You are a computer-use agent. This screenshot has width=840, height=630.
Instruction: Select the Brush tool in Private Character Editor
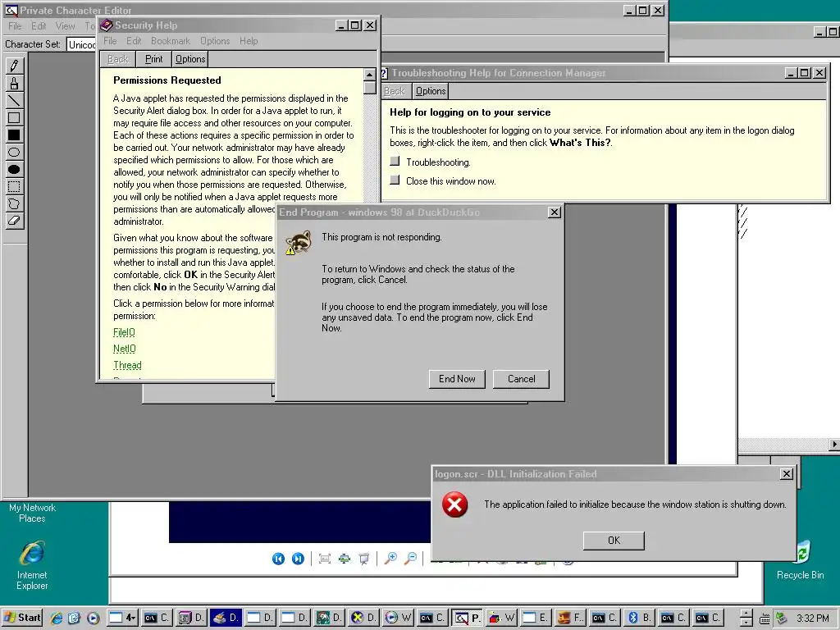(x=14, y=83)
